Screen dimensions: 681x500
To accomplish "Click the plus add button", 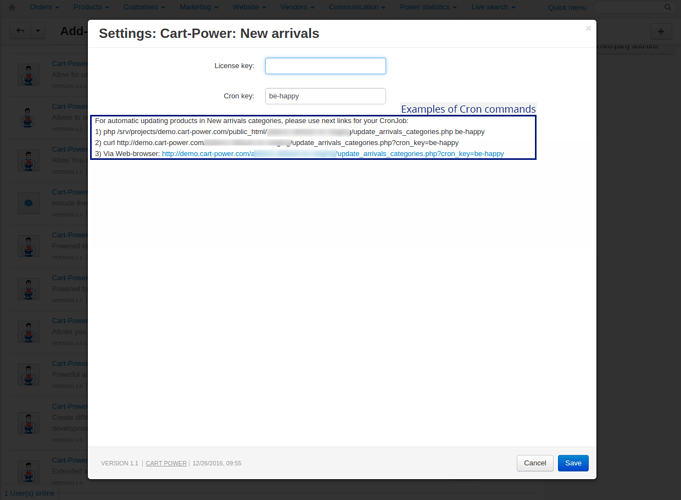I will (x=661, y=31).
